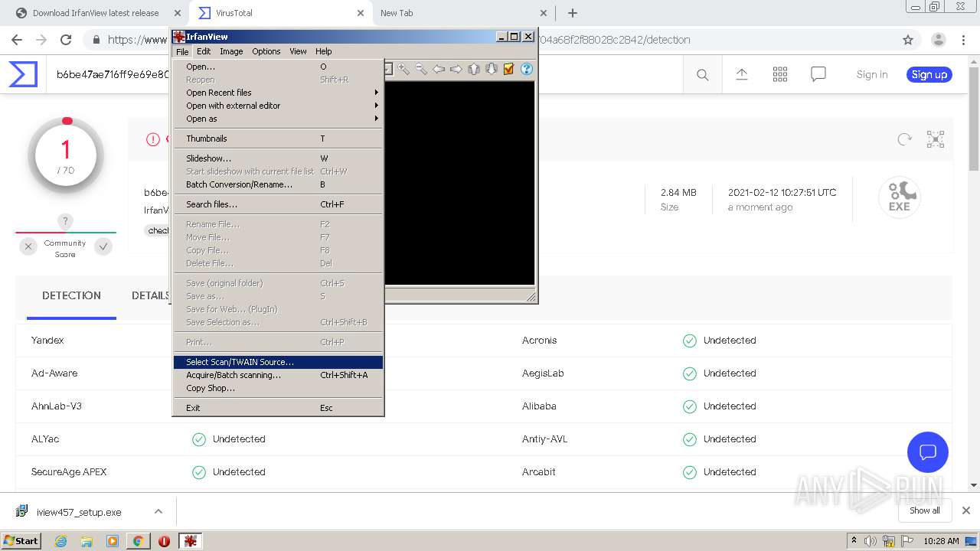Open Internet Explorer from taskbar
Viewport: 980px width, 551px height.
(x=60, y=541)
